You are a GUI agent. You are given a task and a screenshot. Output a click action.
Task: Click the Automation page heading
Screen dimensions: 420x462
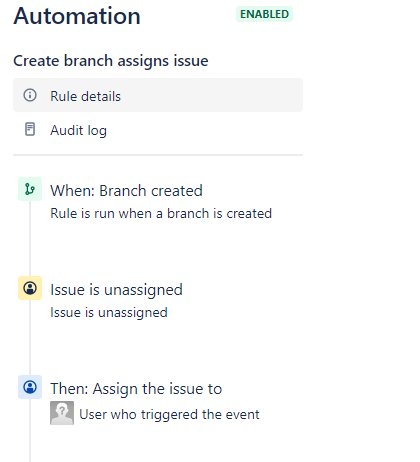coord(77,16)
